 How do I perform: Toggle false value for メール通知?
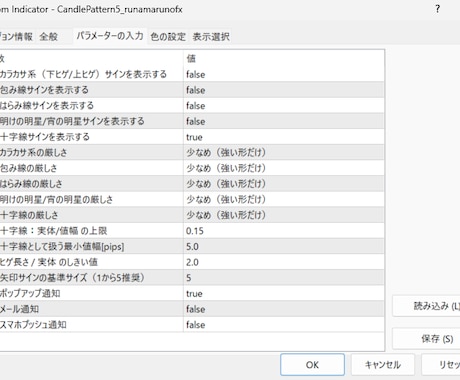284,309
